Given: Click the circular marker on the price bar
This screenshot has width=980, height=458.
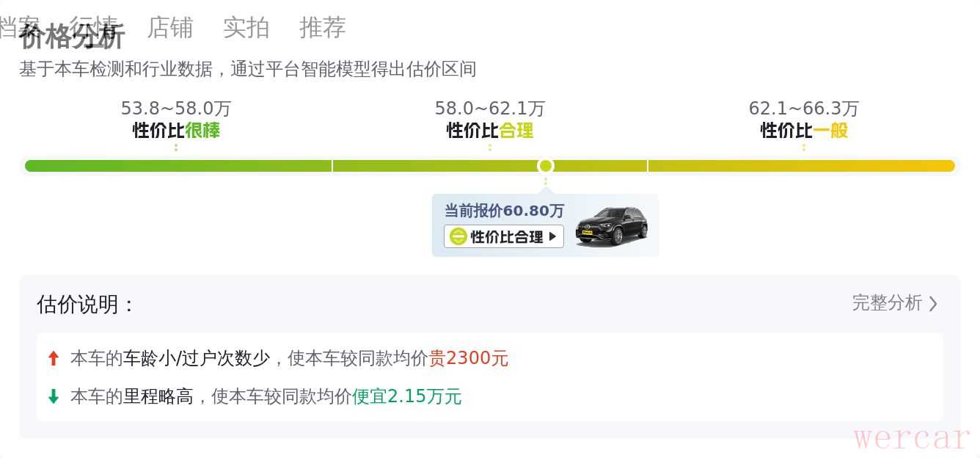Looking at the screenshot, I should [x=545, y=166].
